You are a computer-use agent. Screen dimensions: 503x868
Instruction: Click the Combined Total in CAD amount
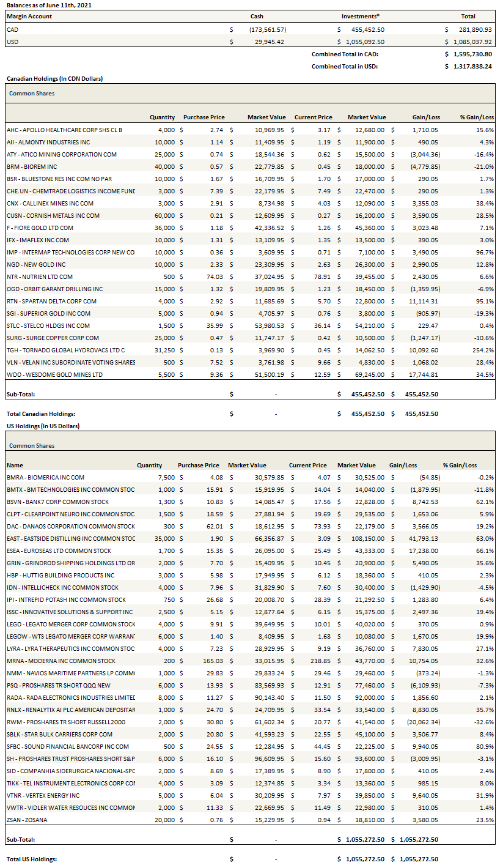click(x=468, y=54)
